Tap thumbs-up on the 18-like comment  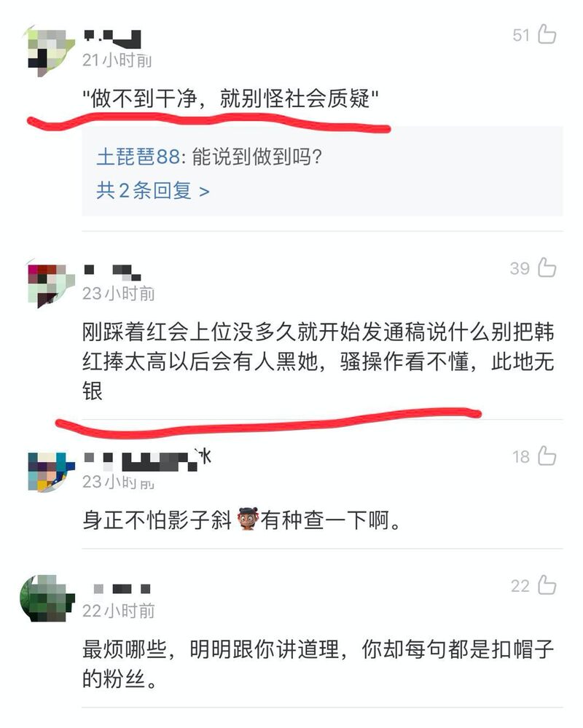tap(547, 455)
